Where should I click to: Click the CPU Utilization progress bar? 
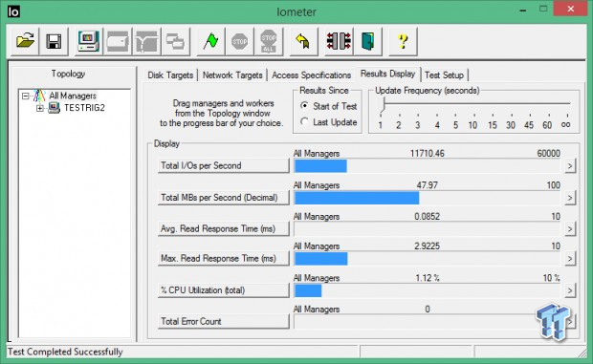click(x=428, y=290)
